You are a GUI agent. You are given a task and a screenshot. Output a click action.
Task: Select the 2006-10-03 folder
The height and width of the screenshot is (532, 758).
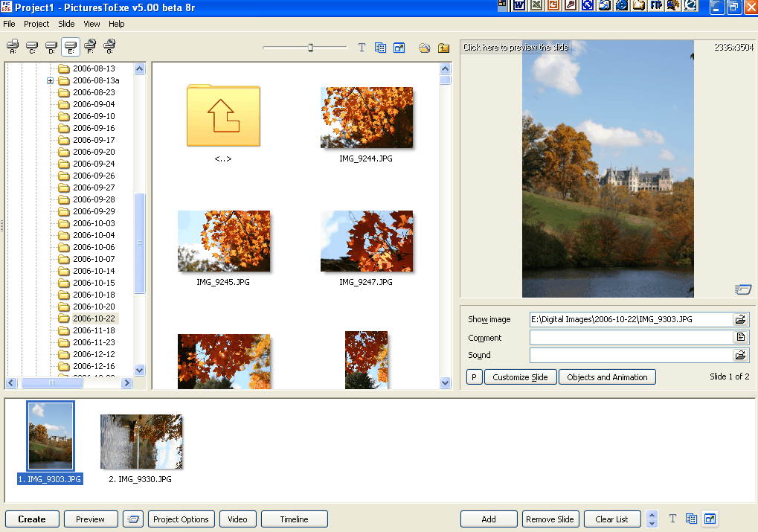[x=94, y=223]
